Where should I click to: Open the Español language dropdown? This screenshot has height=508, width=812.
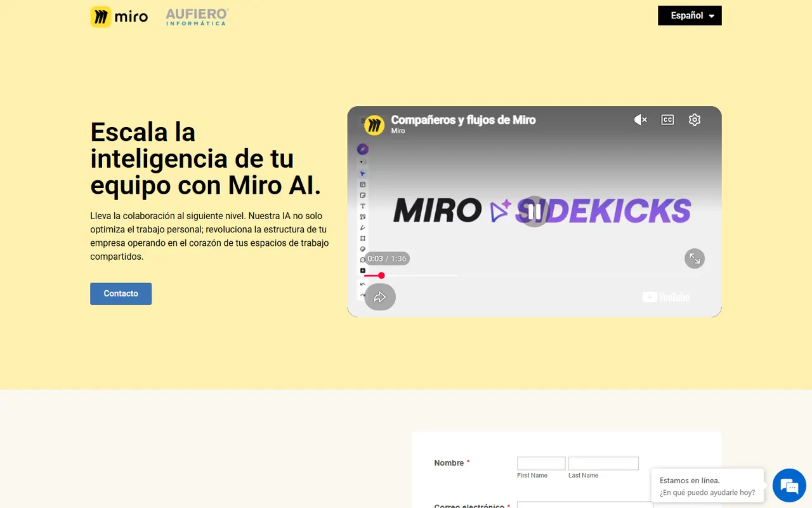[x=690, y=15]
